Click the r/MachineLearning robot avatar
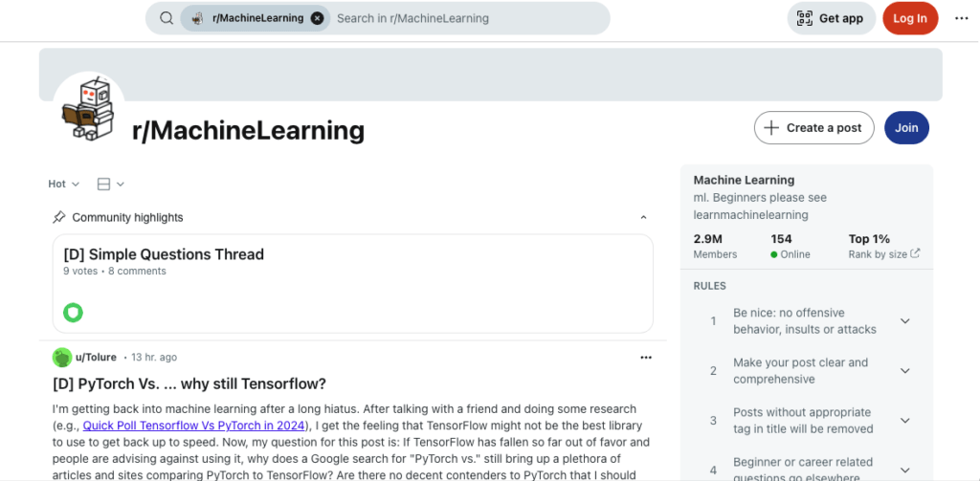This screenshot has height=481, width=980. pos(88,109)
